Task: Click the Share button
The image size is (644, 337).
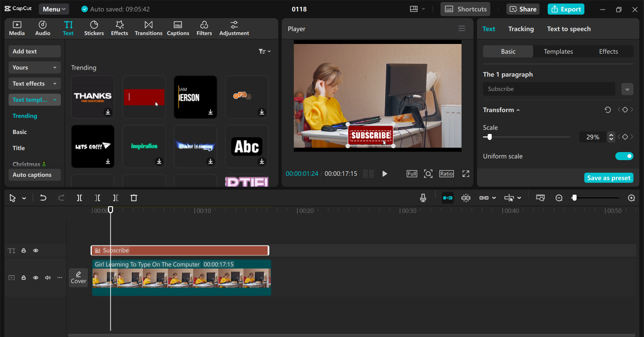Action: (523, 9)
